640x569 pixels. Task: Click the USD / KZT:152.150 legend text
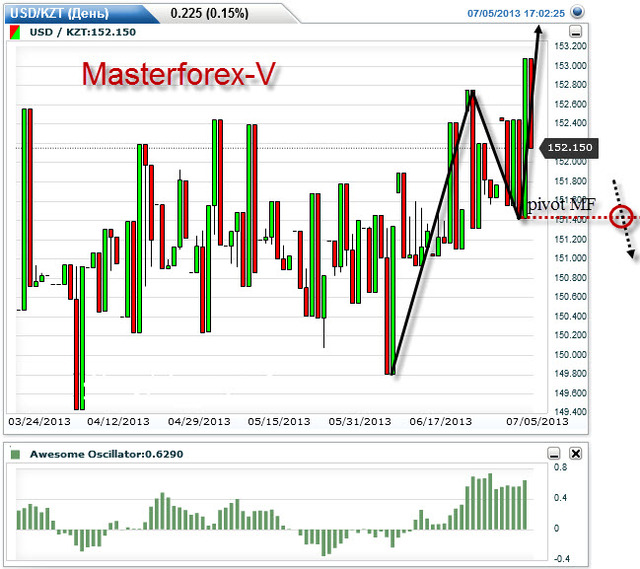coord(82,32)
